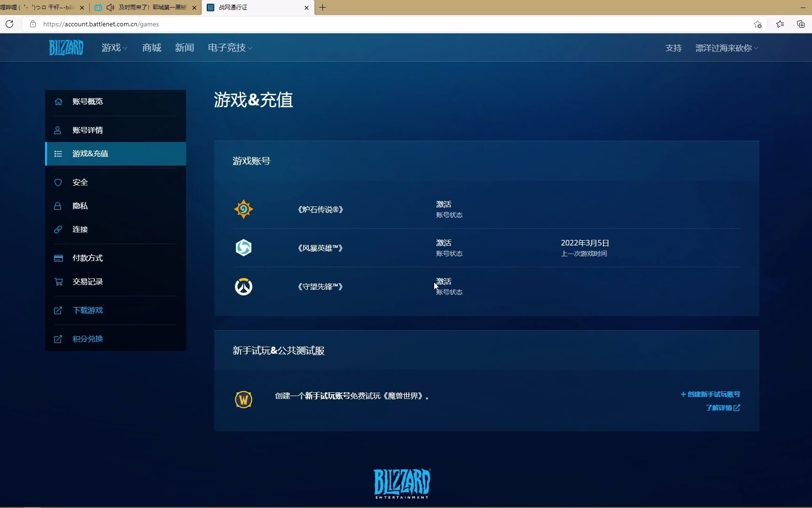Click the card icon beside 付款方式
The width and height of the screenshot is (812, 508).
(x=58, y=258)
